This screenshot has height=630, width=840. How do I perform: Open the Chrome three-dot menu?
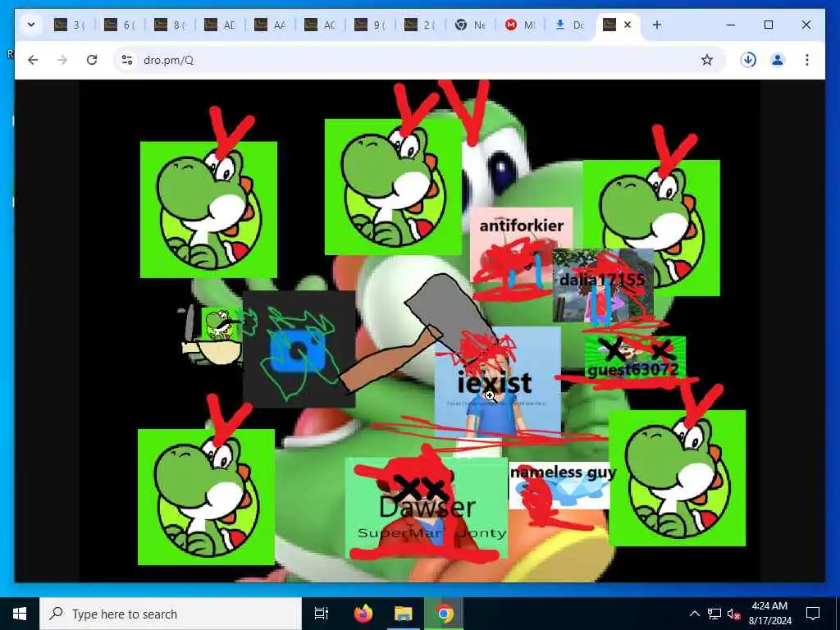click(807, 60)
